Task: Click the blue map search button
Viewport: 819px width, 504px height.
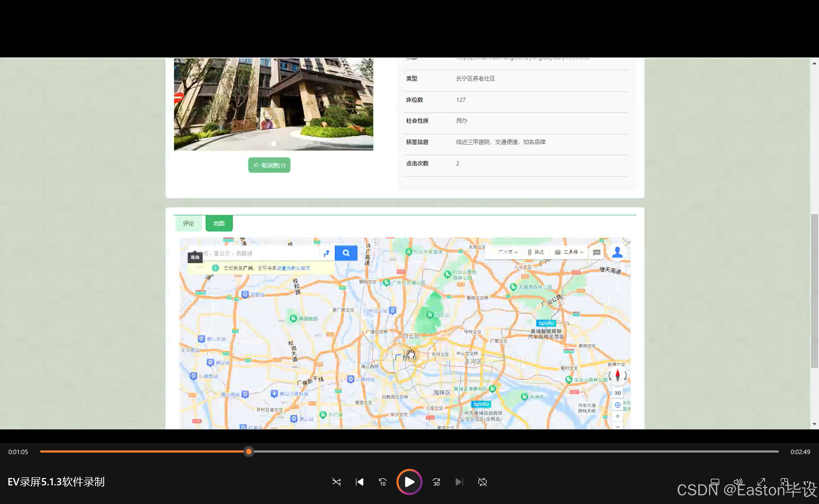Action: tap(346, 253)
